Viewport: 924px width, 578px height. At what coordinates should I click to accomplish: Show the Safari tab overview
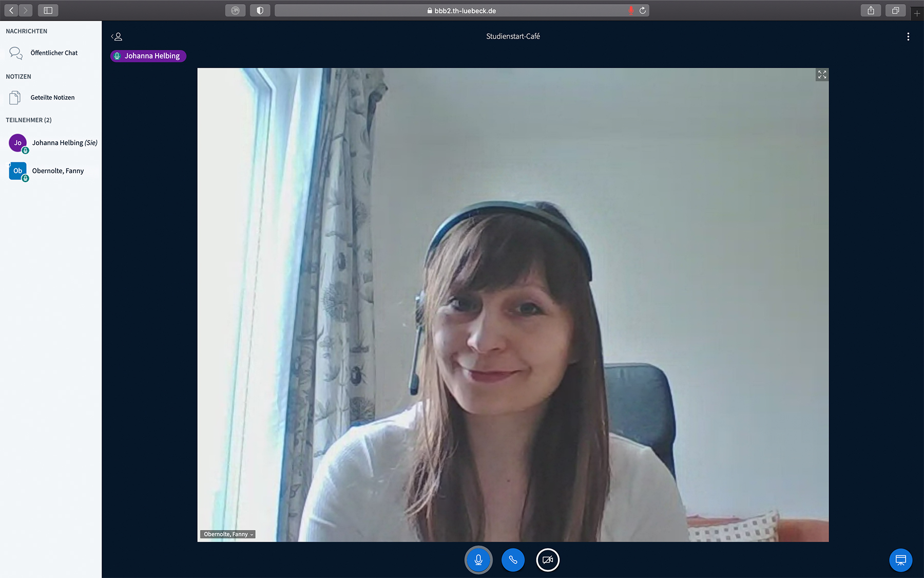pos(895,10)
